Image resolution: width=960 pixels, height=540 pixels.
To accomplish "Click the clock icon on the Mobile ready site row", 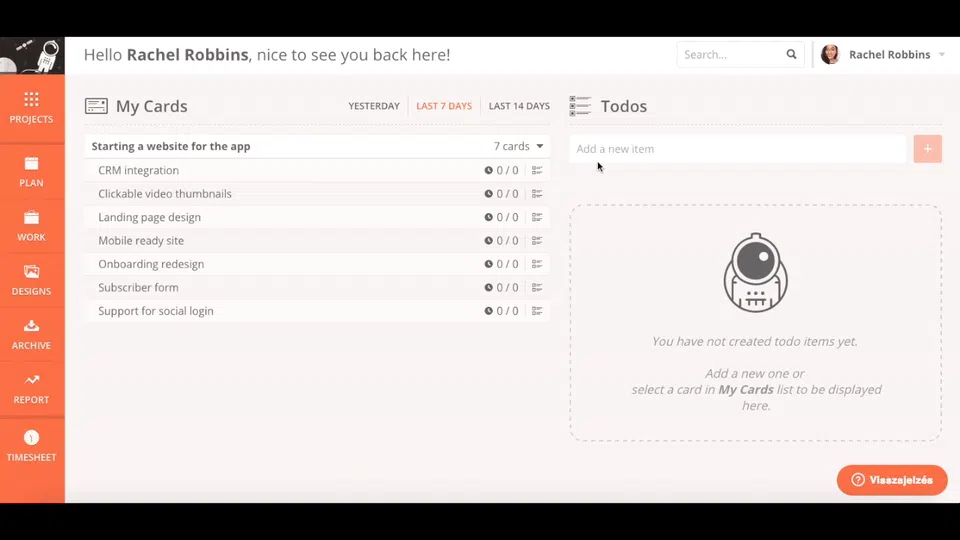I will point(489,241).
